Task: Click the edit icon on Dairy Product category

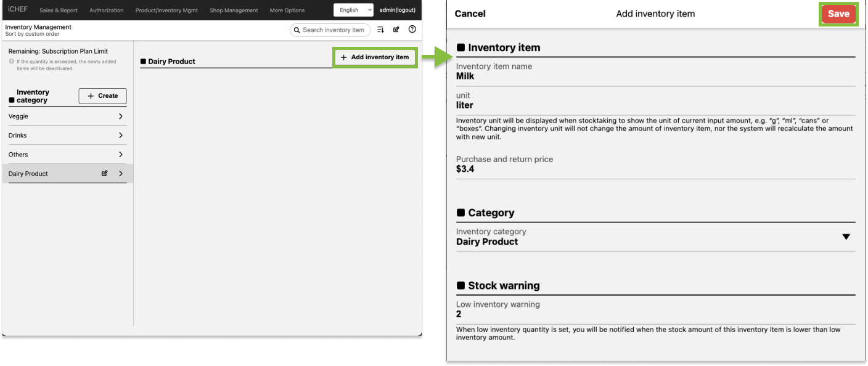Action: [105, 174]
